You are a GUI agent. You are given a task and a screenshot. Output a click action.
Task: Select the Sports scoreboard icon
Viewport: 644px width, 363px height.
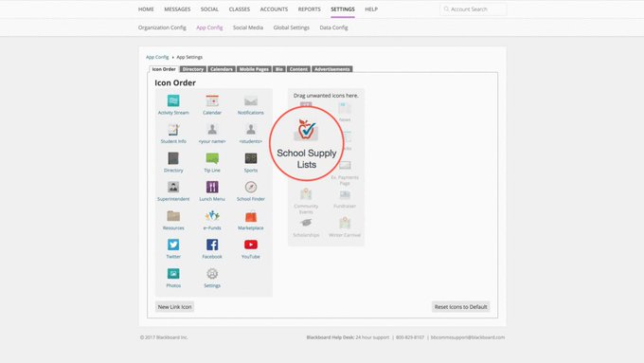(x=251, y=158)
